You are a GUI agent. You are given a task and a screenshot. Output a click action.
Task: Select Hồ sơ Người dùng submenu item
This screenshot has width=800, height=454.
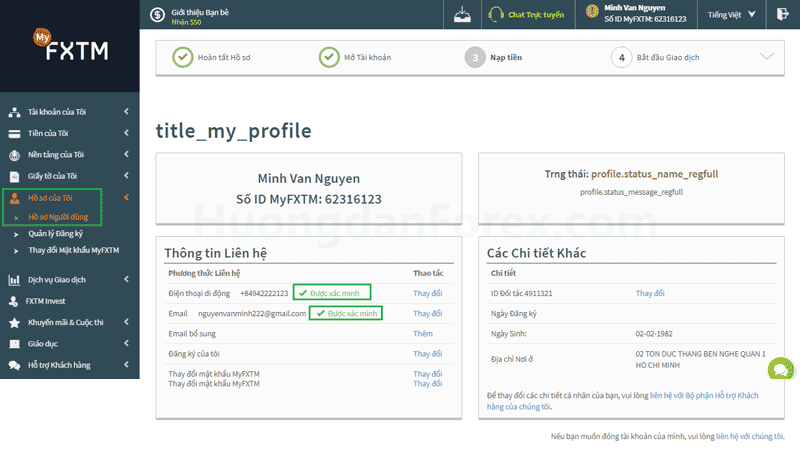[58, 217]
